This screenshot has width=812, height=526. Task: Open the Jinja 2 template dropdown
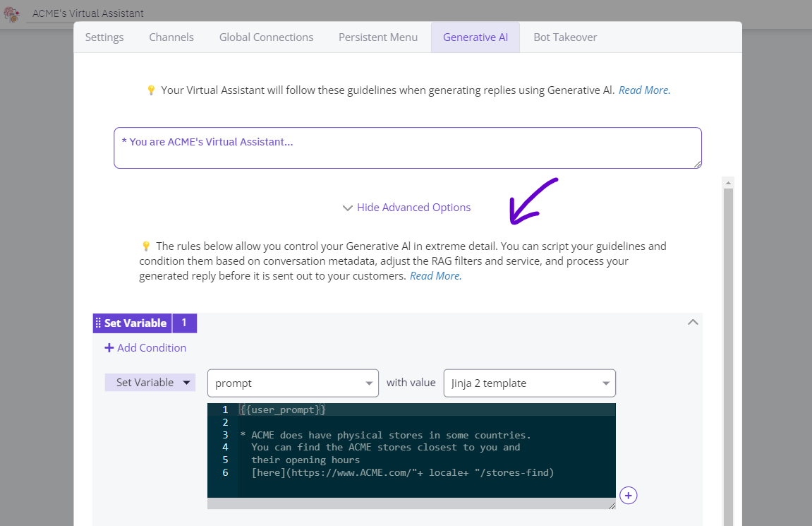[529, 383]
